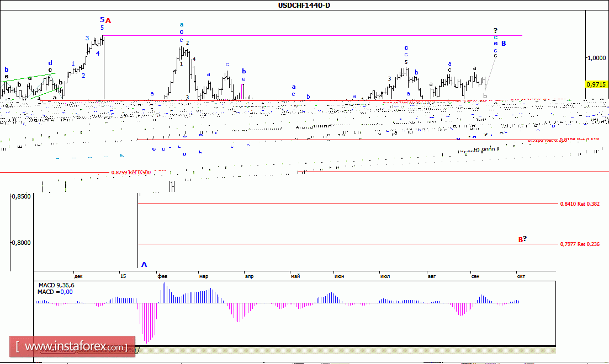The width and height of the screenshot is (609, 364).
Task: Click the red B? wave label
Action: (522, 239)
